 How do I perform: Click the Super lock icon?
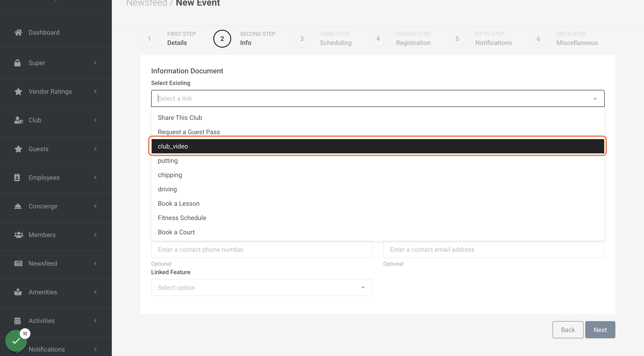17,63
